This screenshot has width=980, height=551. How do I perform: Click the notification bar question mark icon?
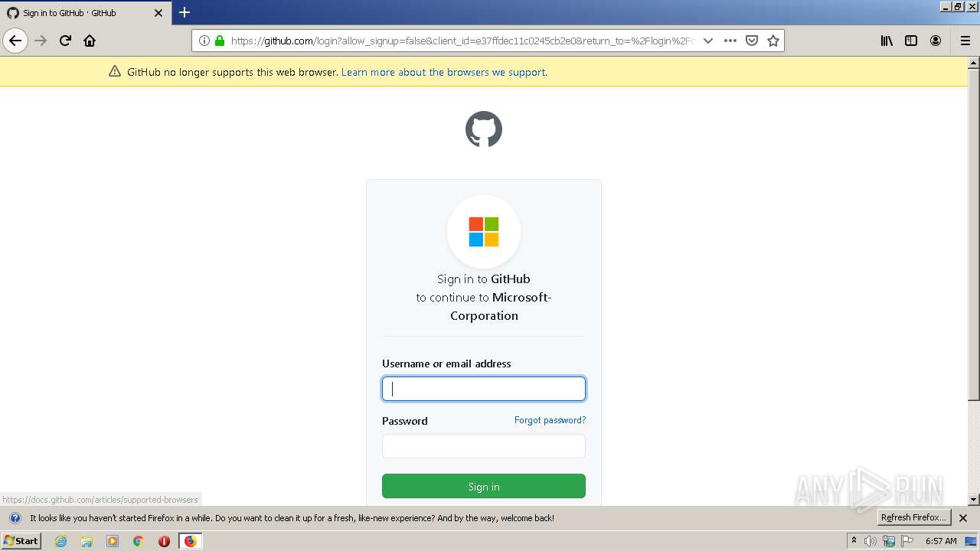click(x=15, y=518)
